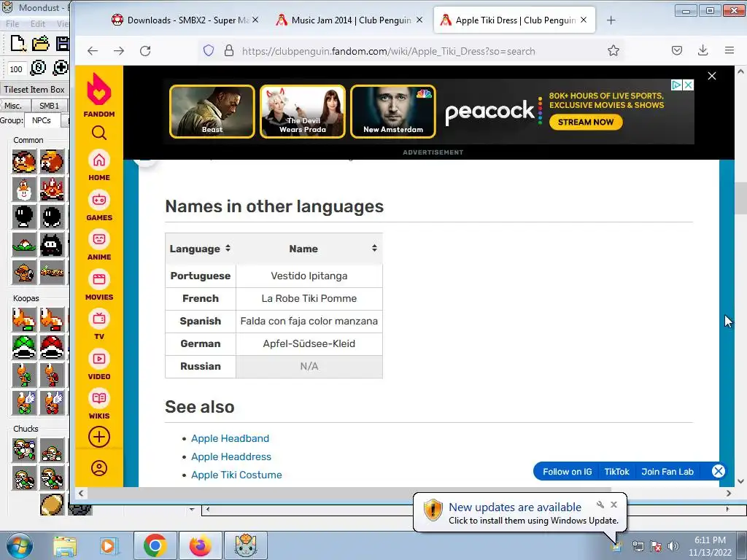Click the volume icon in system tray
Screen dimensions: 747x560
click(x=673, y=546)
